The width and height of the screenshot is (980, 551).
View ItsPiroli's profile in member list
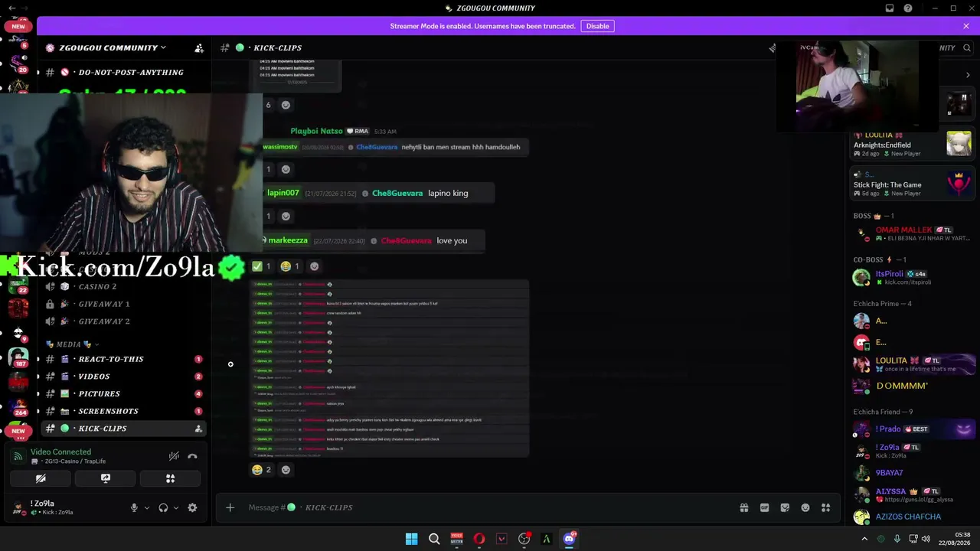[x=913, y=277]
